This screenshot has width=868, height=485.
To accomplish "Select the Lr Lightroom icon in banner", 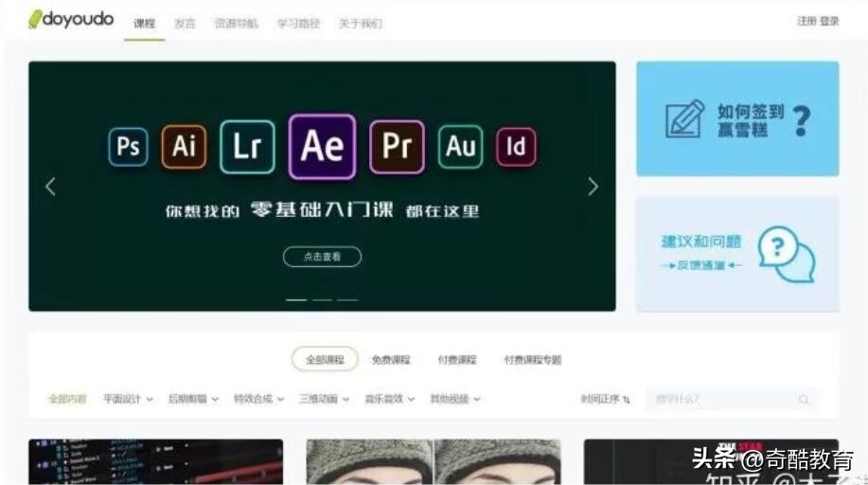I will click(247, 147).
